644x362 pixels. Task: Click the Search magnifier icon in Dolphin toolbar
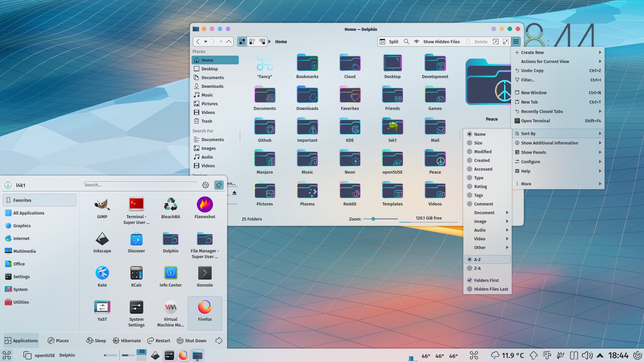406,42
